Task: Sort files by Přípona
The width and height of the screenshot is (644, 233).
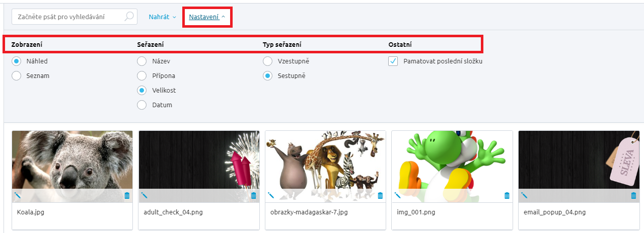Action: [x=142, y=76]
